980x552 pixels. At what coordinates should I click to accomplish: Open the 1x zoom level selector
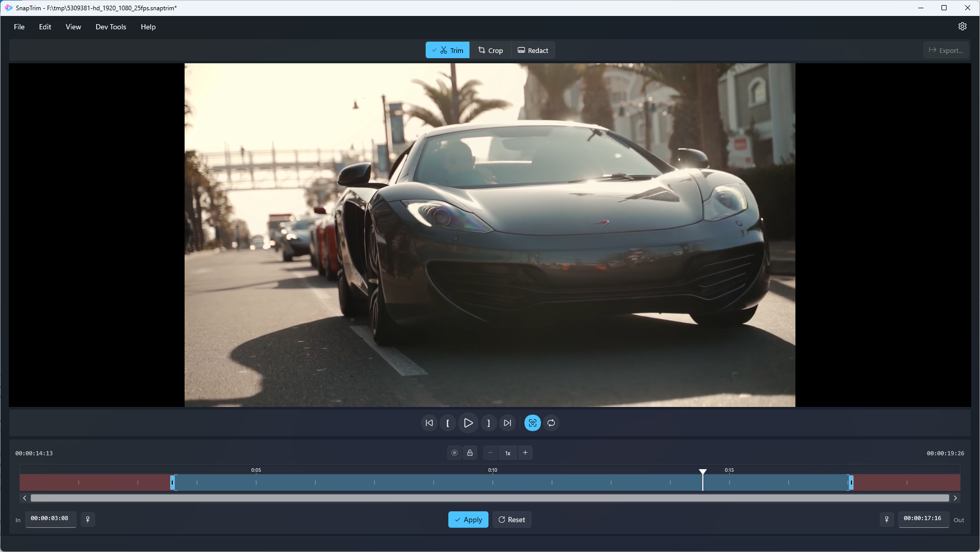507,453
